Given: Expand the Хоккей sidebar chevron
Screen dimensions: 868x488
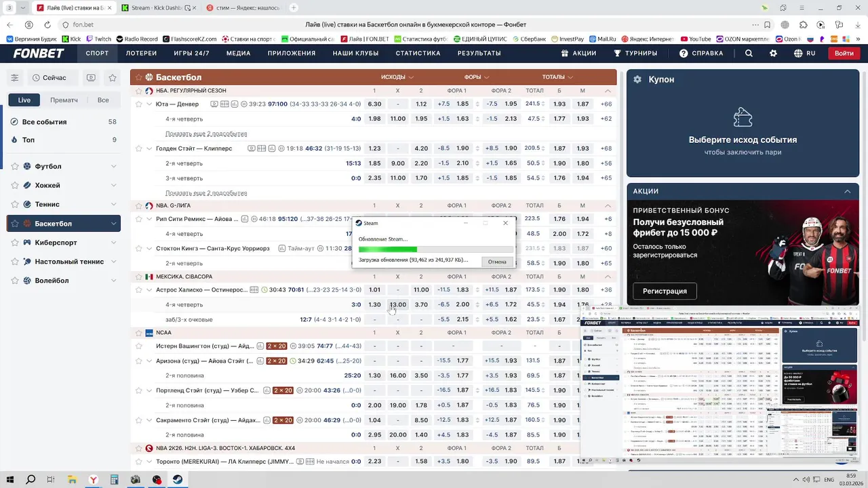Looking at the screenshot, I should click(113, 186).
